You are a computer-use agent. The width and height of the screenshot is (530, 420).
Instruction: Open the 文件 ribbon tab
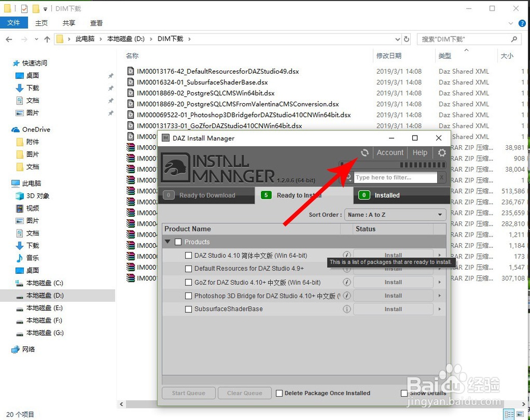coord(14,23)
